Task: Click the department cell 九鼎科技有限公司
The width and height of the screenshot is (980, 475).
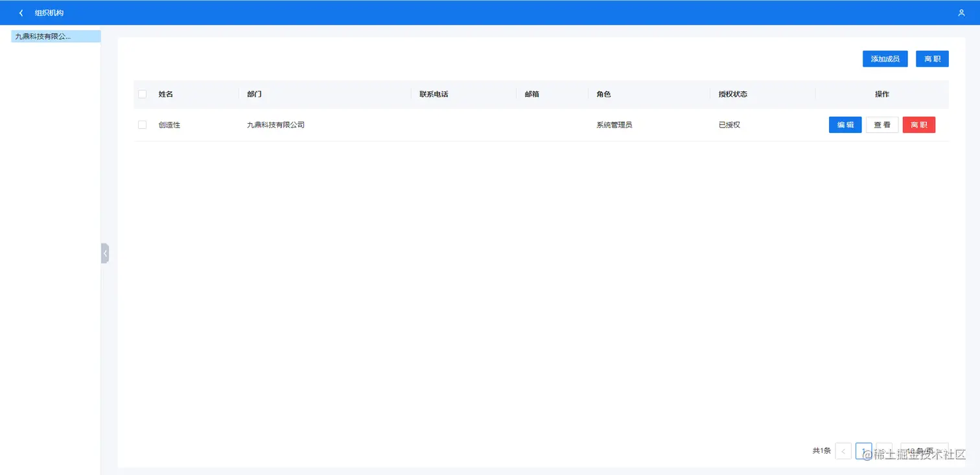Action: coord(275,124)
